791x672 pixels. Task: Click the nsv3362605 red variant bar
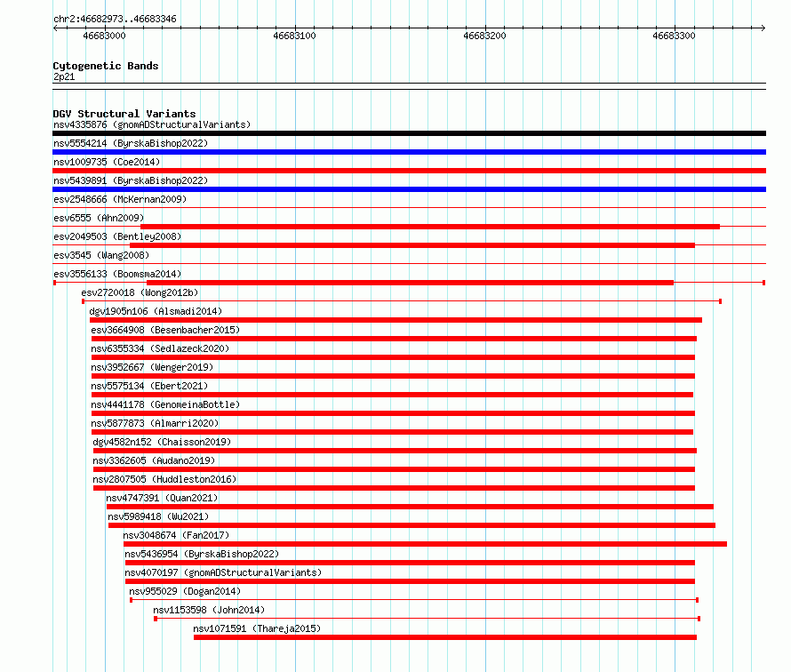[394, 469]
